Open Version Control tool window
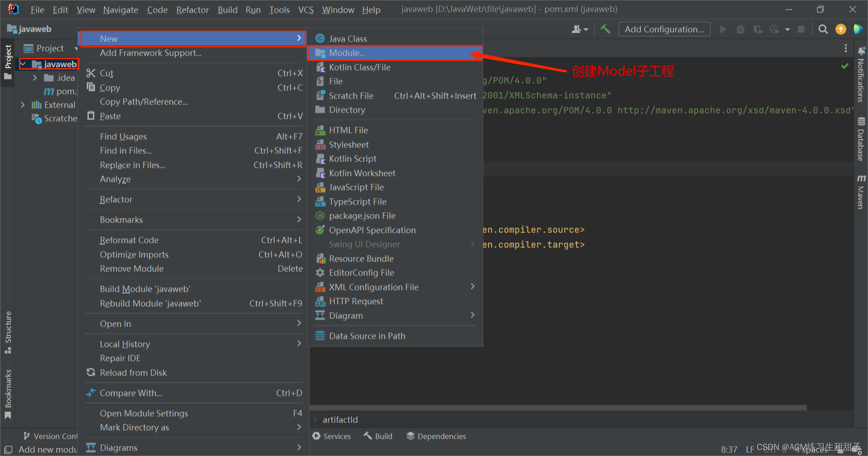Viewport: 868px width, 456px height. pos(50,436)
